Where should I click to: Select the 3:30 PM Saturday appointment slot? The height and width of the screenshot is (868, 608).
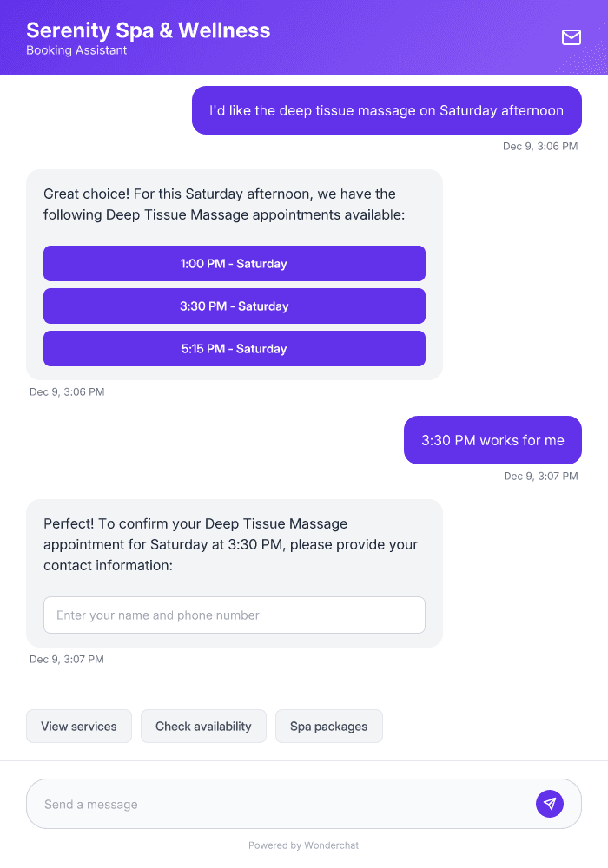click(235, 306)
